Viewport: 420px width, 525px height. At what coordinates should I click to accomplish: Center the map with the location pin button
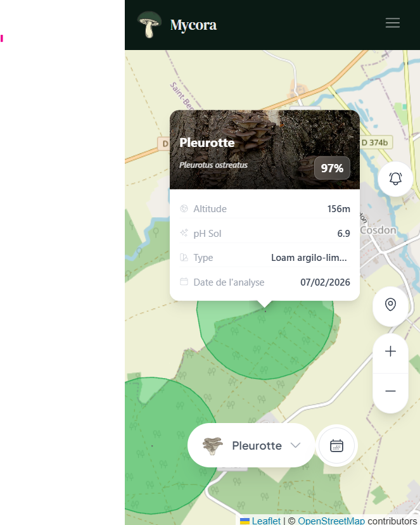tap(390, 305)
